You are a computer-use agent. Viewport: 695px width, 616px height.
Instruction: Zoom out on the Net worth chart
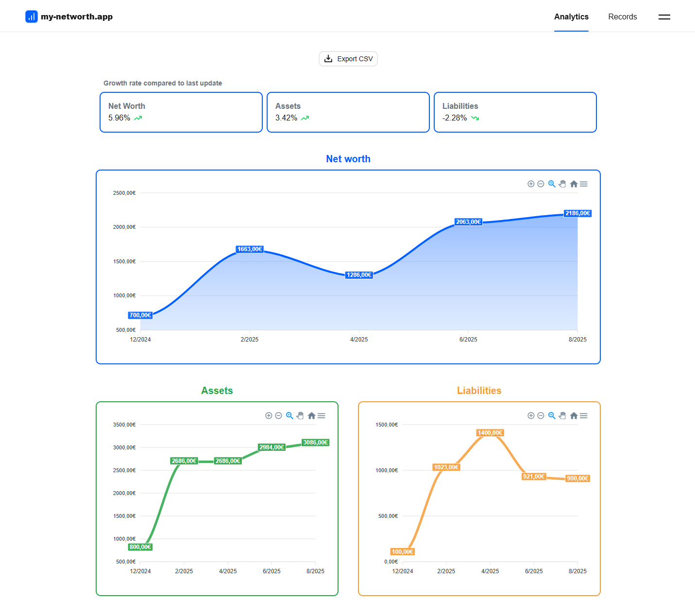click(541, 184)
